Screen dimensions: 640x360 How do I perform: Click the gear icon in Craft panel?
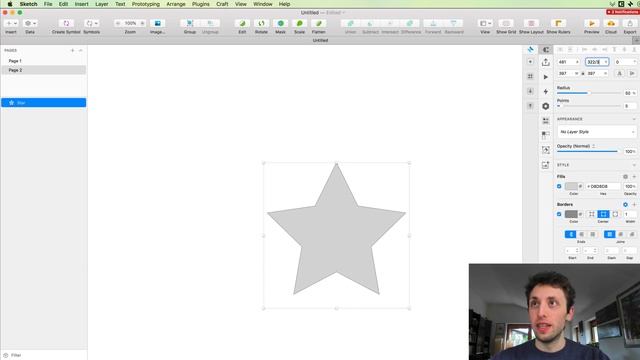[x=546, y=106]
